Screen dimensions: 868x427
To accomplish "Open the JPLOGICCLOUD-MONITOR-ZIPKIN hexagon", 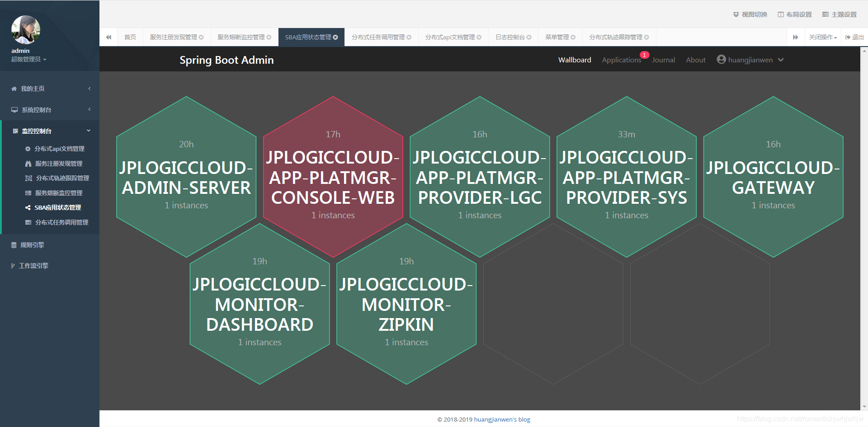I will coord(406,304).
